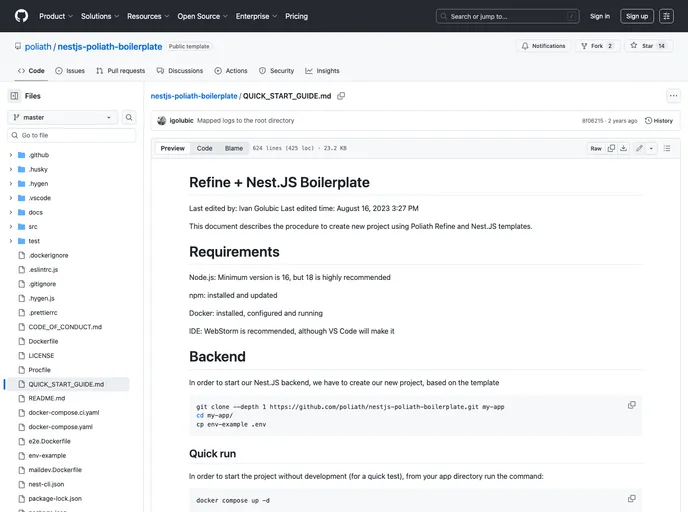Image resolution: width=688 pixels, height=512 pixels.
Task: Collapse the Files side panel icon
Action: tap(14, 96)
